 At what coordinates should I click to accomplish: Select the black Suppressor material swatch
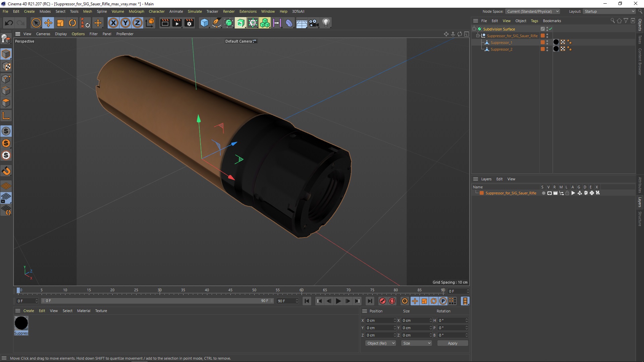click(21, 323)
